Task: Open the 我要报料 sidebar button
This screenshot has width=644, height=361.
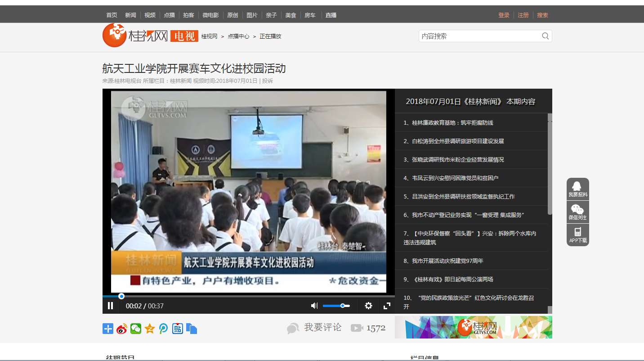Action: click(x=577, y=189)
